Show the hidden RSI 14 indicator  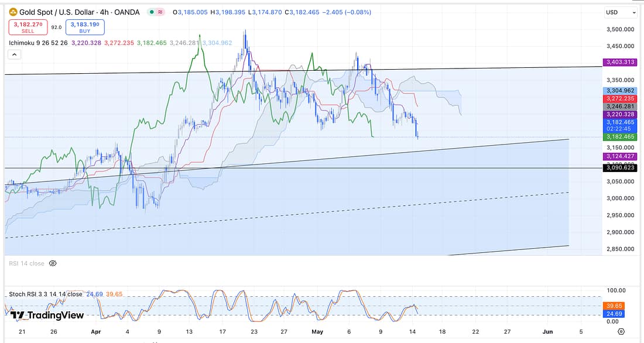point(53,263)
